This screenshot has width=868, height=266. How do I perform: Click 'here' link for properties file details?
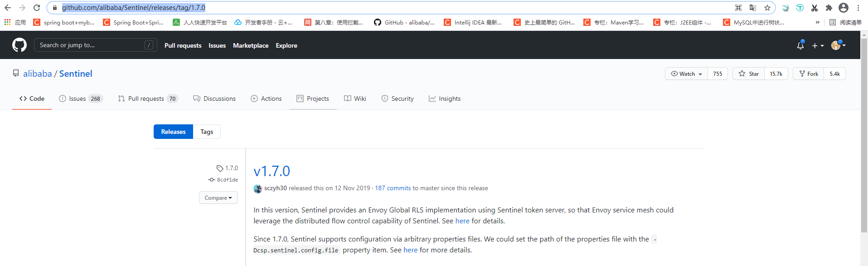click(x=411, y=250)
